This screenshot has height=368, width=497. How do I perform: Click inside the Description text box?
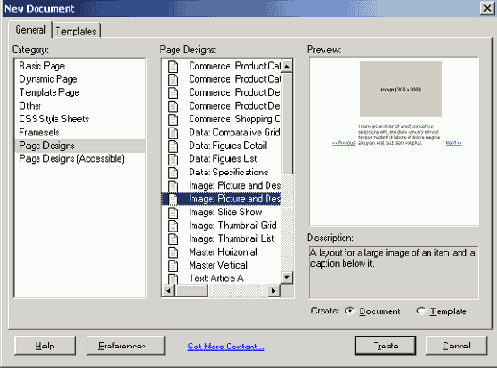point(394,273)
